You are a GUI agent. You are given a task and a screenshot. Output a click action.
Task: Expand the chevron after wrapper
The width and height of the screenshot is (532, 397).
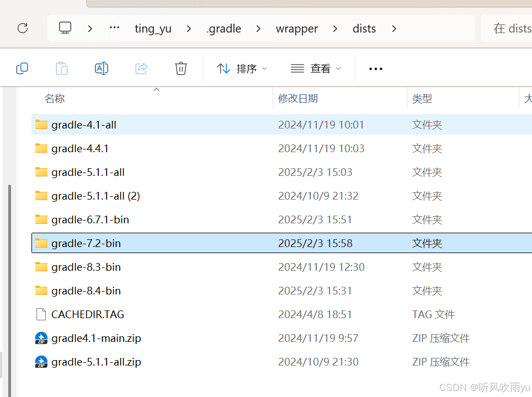coord(335,29)
